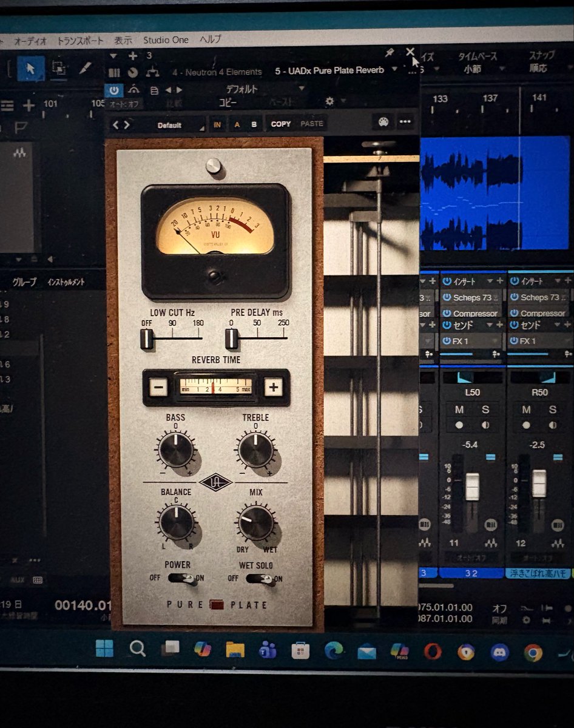The width and height of the screenshot is (574, 728).
Task: Launch File Explorer from taskbar
Action: point(235,650)
